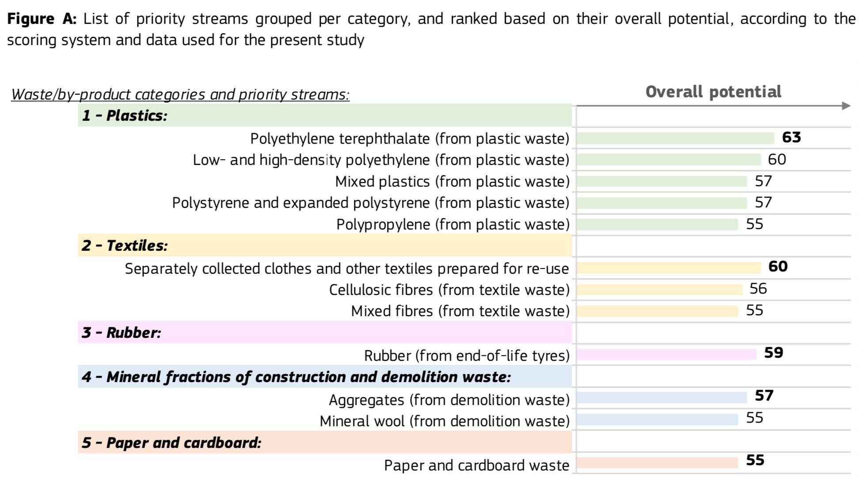The image size is (868, 478).
Task: Select the Cellulosic fibres row label
Action: click(449, 290)
